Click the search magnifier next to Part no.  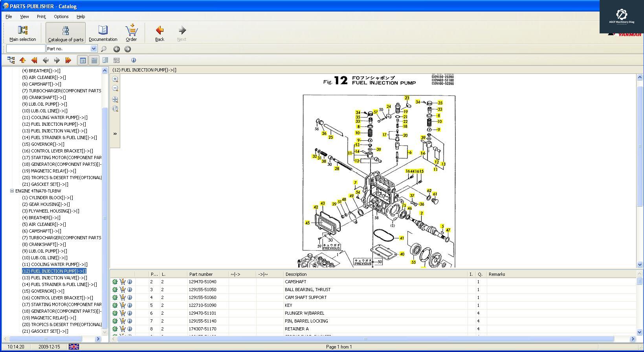(x=104, y=49)
